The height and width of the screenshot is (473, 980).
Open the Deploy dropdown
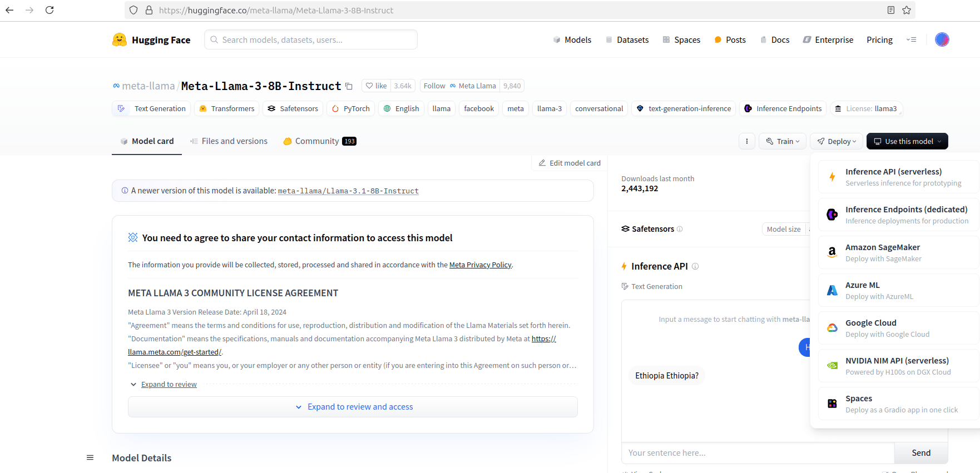[837, 141]
